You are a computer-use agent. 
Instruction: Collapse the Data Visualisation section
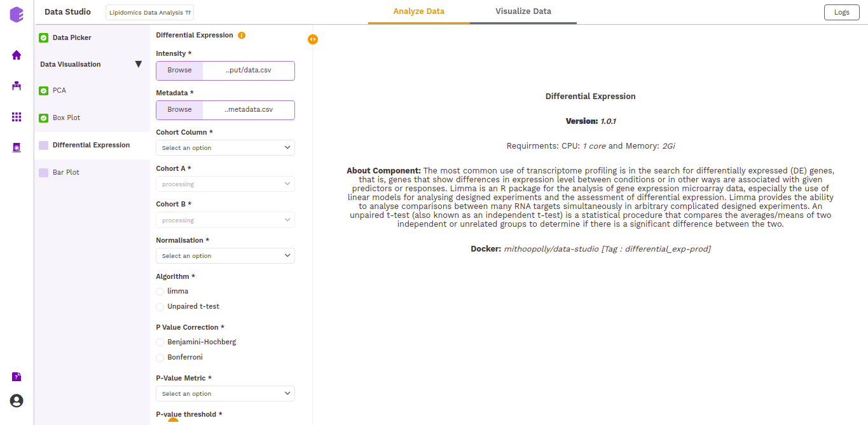pos(138,64)
